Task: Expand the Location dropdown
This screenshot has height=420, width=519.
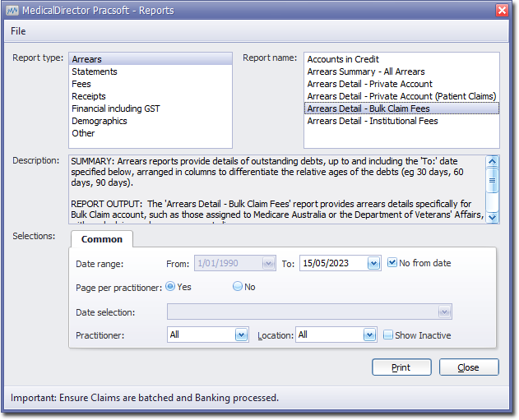Action: (369, 335)
